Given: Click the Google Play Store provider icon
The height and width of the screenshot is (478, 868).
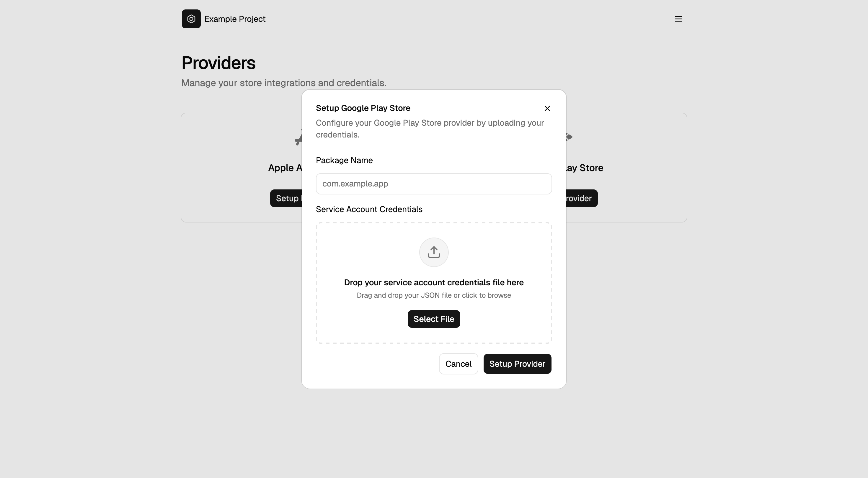Looking at the screenshot, I should (570, 137).
